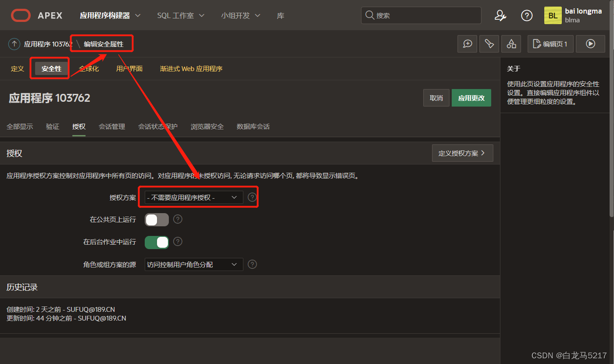Select the 会话状态保护 sub-tab
This screenshot has height=364, width=614.
click(158, 126)
